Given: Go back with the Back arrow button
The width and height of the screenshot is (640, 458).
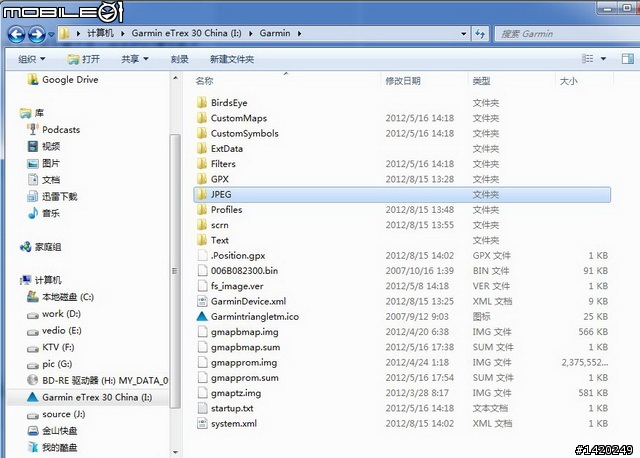Looking at the screenshot, I should (x=17, y=34).
